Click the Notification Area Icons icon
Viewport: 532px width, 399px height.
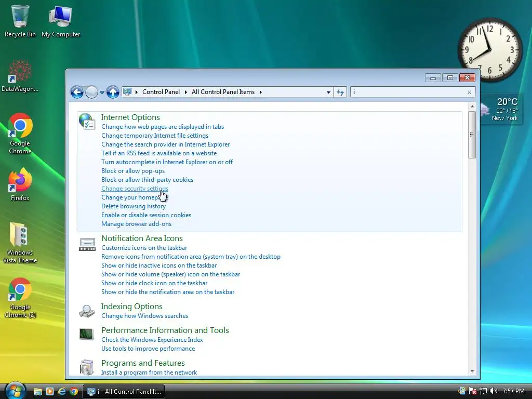(87, 244)
